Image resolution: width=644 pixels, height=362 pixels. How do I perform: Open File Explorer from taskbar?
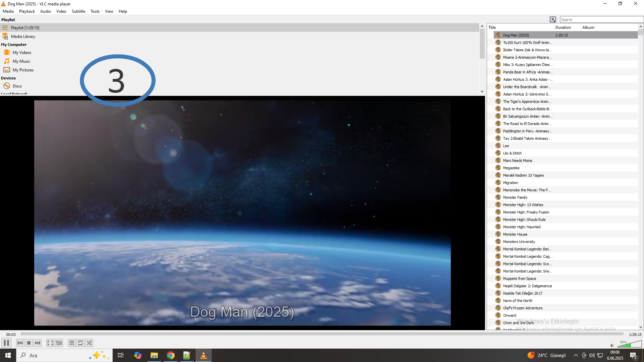[x=154, y=355]
